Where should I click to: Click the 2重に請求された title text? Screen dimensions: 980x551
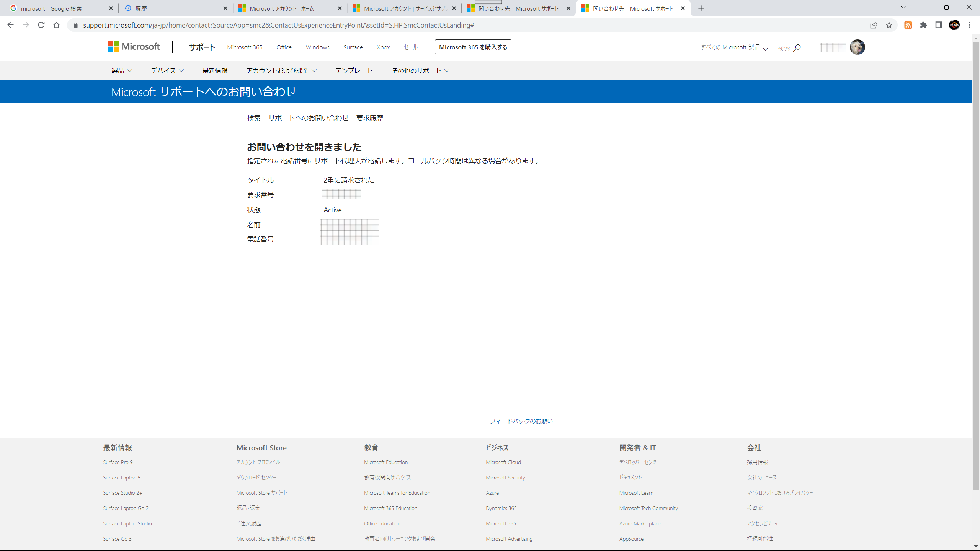(349, 180)
